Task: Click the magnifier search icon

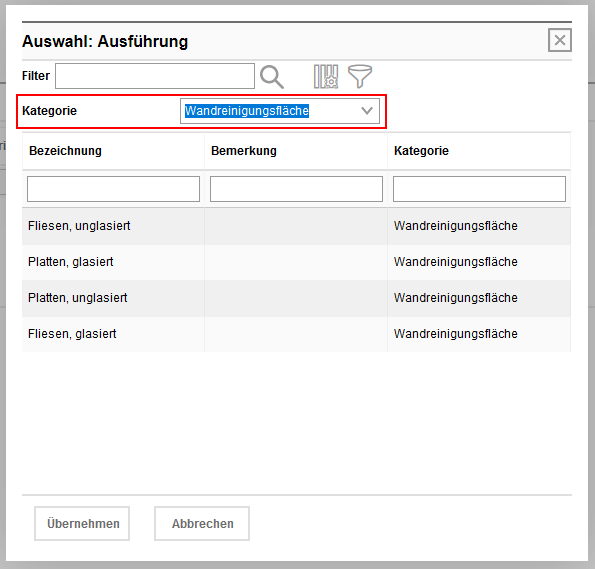Action: (272, 77)
